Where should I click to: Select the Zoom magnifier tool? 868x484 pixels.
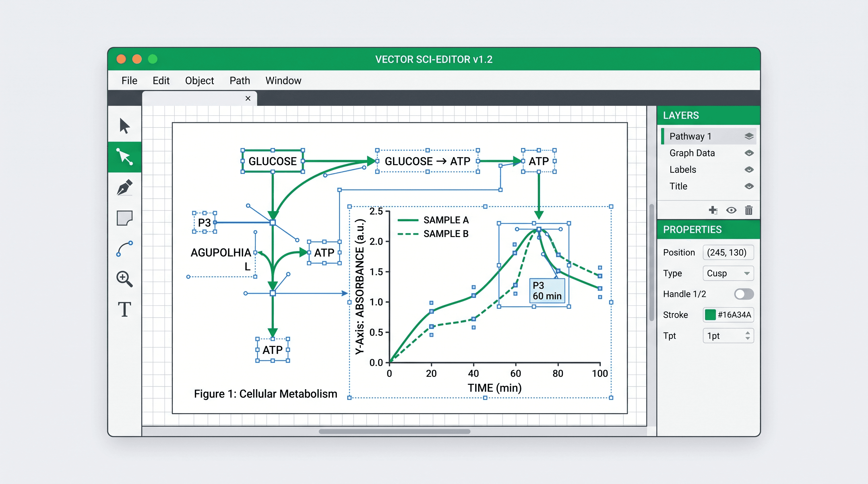124,279
